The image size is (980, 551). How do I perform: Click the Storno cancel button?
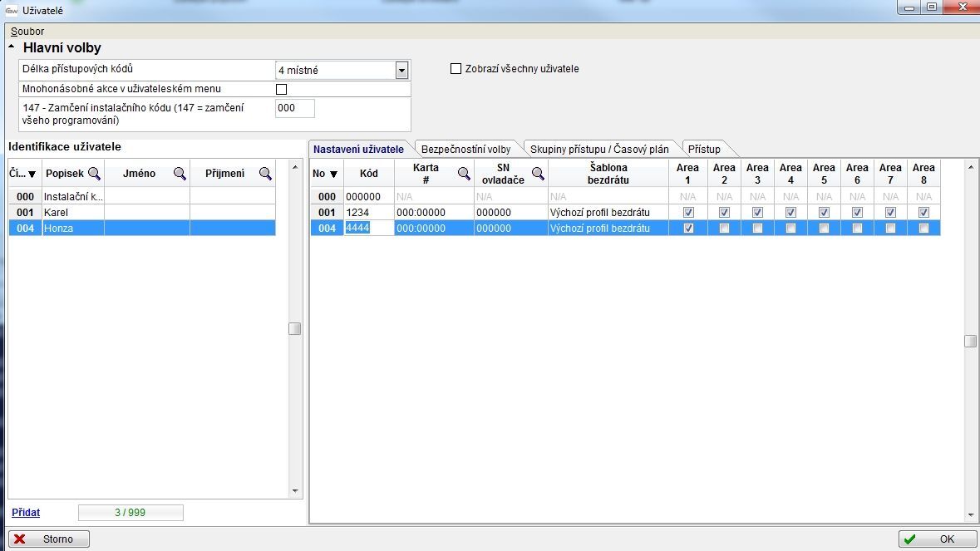coord(49,539)
